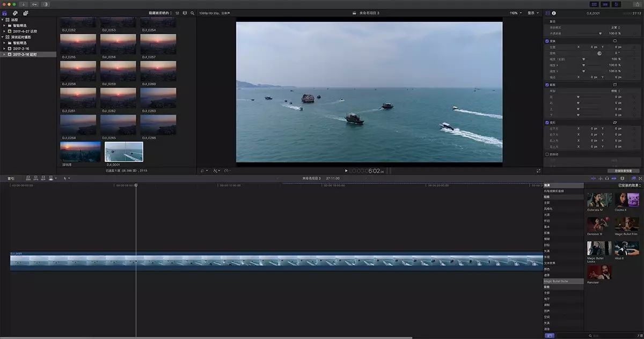Click the distort onscreen controls icon
This screenshot has width=644, height=339.
click(x=615, y=122)
